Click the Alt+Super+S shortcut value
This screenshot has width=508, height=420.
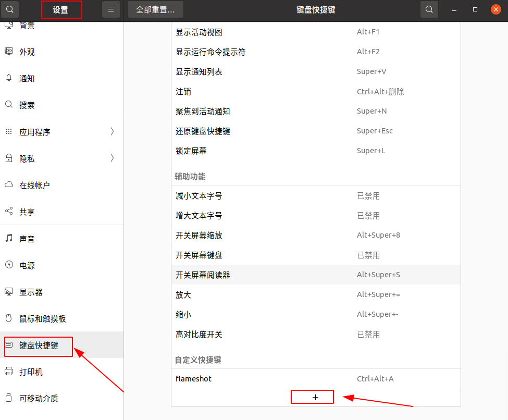378,275
